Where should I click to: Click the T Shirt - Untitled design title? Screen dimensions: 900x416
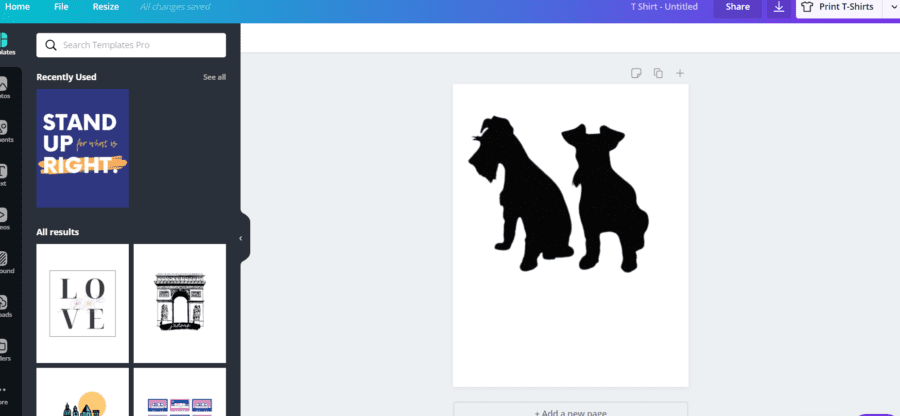pyautogui.click(x=664, y=7)
